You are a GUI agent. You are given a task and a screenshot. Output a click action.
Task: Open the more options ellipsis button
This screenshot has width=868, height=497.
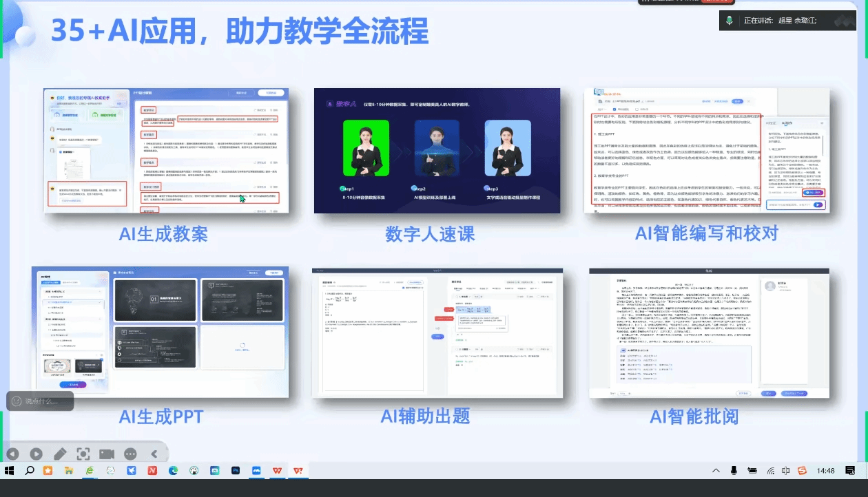coord(131,454)
